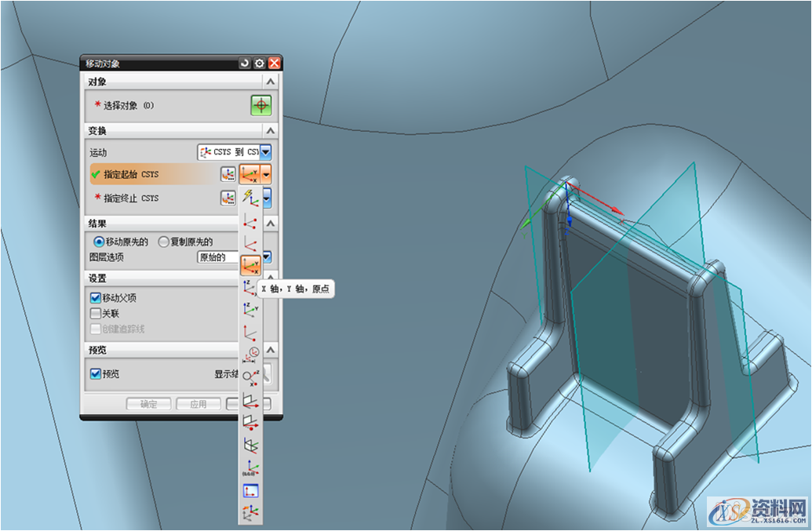This screenshot has width=812, height=531.
Task: Select the absolute CSYS (0,0,0) icon
Action: pyautogui.click(x=250, y=470)
